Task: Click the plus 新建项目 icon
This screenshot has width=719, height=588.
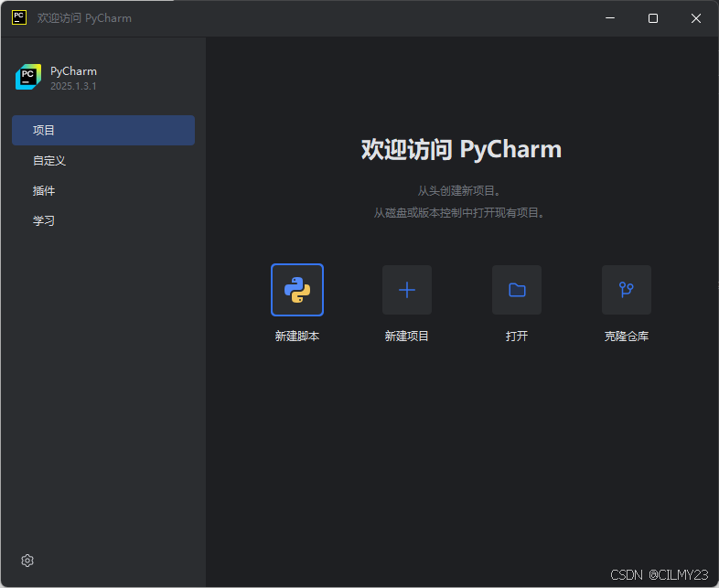Action: (407, 290)
